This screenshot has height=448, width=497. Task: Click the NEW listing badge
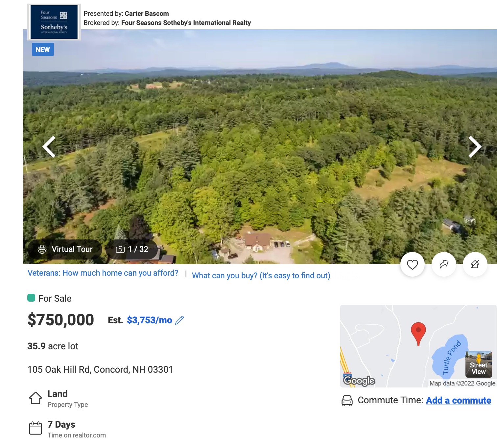point(43,50)
